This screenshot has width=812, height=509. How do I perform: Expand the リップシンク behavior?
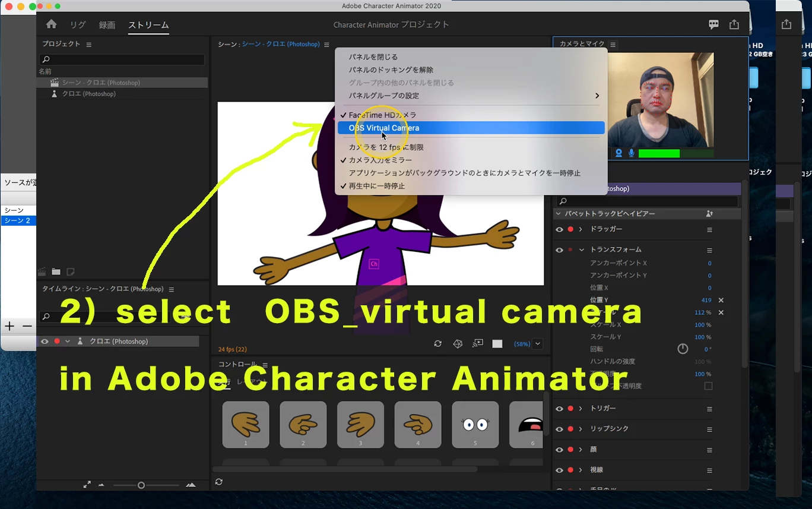pyautogui.click(x=581, y=429)
